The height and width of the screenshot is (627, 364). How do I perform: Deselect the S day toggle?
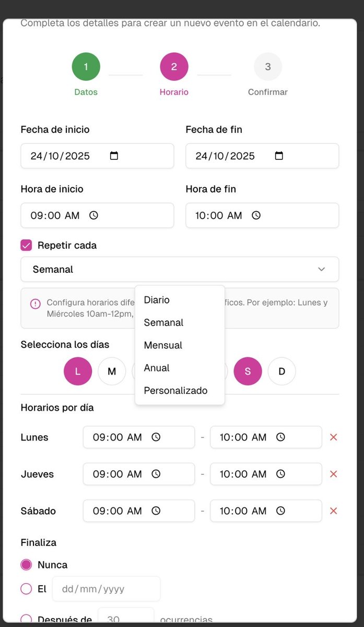(x=248, y=371)
